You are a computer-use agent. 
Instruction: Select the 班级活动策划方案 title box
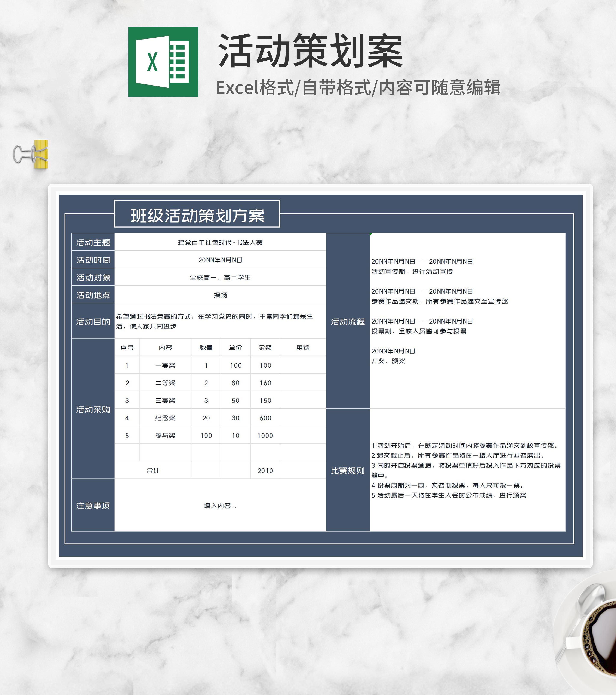click(197, 214)
